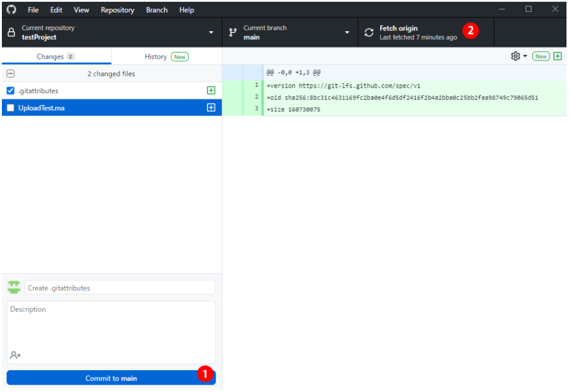This screenshot has width=569, height=392.
Task: Maximize the GitHub Desktop window
Action: pos(528,9)
